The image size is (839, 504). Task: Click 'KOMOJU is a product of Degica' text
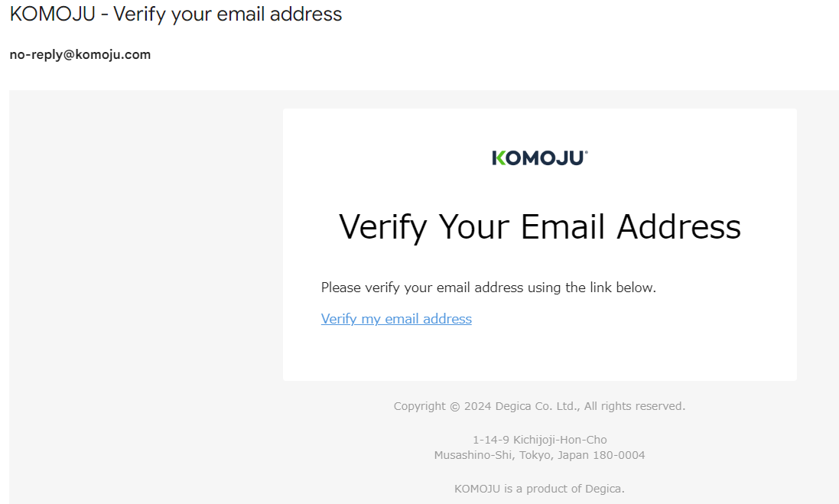click(x=539, y=489)
